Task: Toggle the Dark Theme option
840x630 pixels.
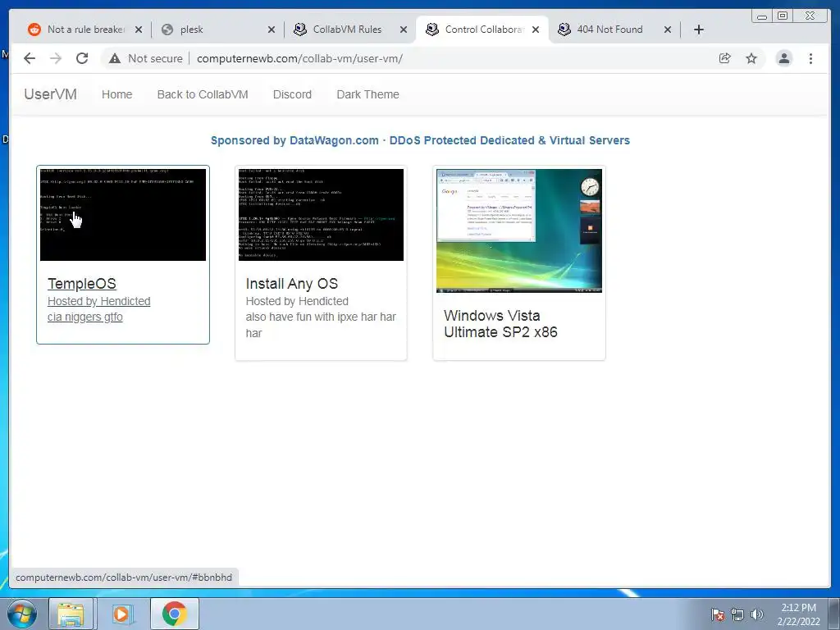Action: [x=367, y=94]
